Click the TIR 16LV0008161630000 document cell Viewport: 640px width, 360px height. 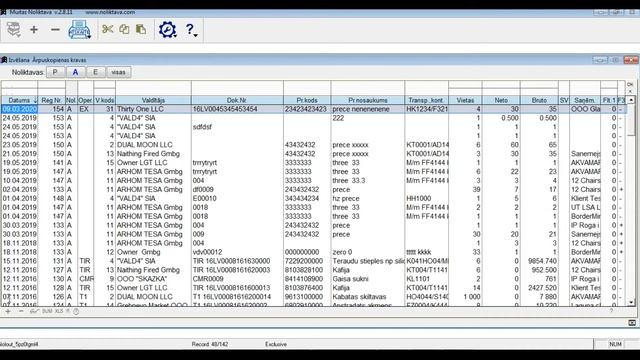[x=237, y=261]
